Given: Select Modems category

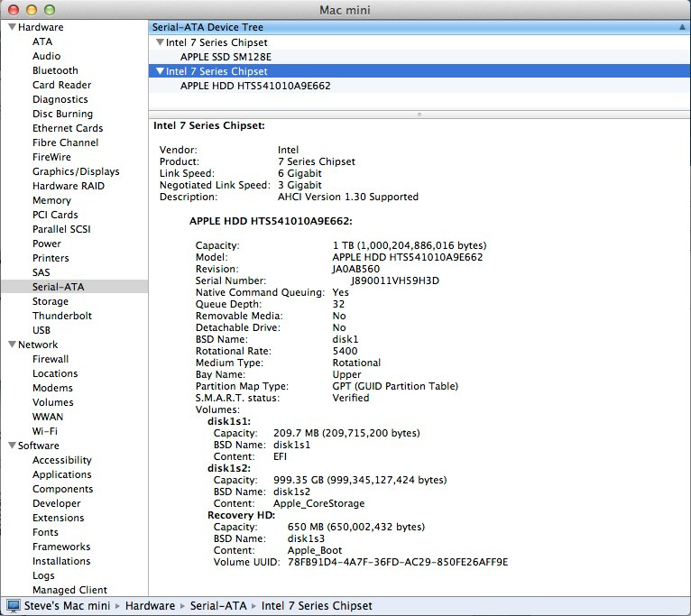Looking at the screenshot, I should tap(52, 388).
